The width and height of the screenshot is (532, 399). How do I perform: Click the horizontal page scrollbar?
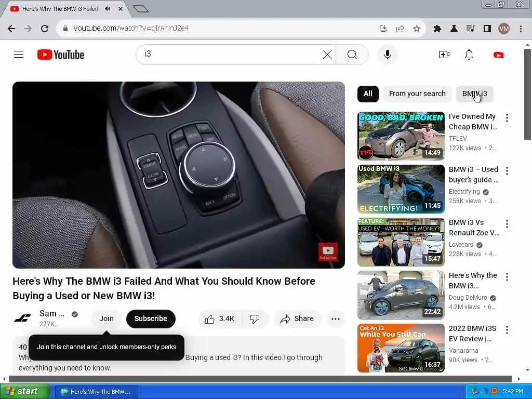point(260,379)
